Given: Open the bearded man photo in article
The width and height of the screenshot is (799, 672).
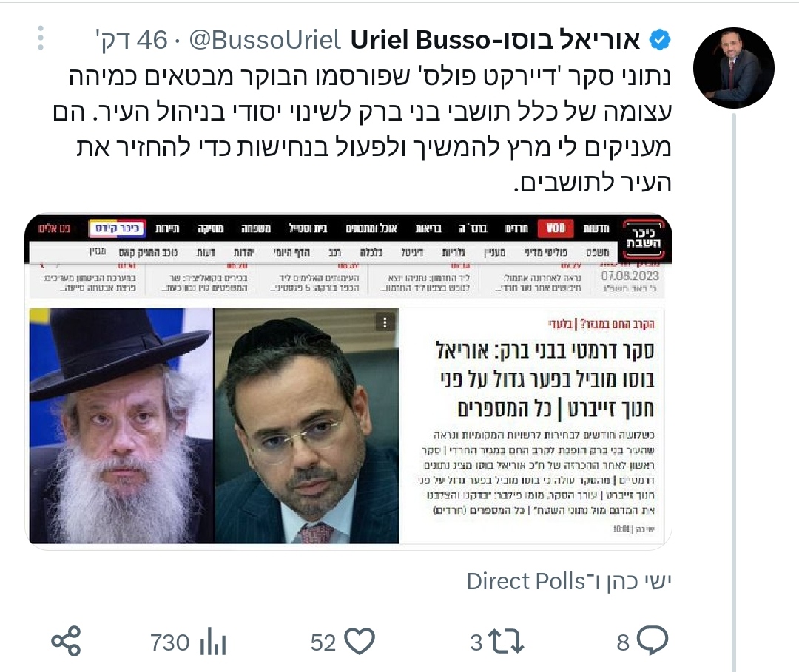Looking at the screenshot, I should 121,426.
